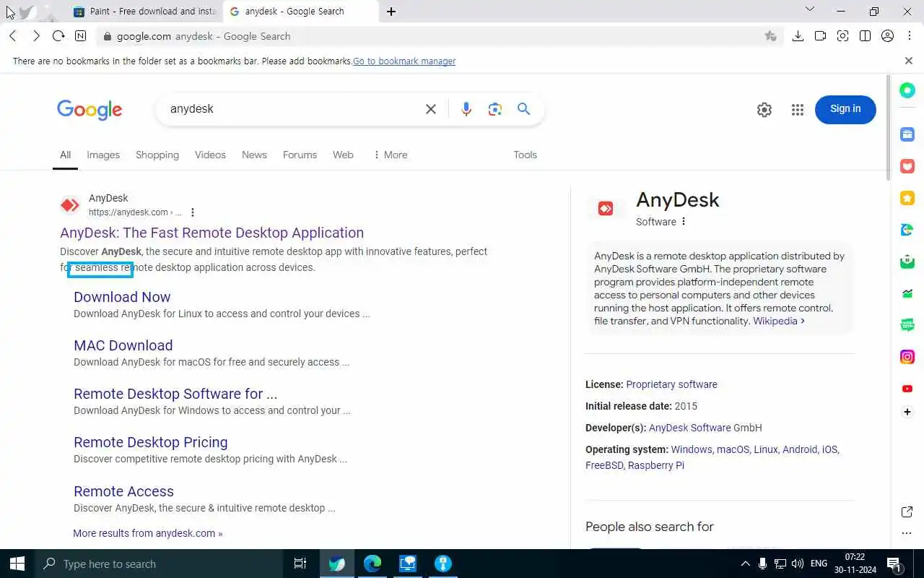
Task: Switch to Forums results
Action: (300, 155)
